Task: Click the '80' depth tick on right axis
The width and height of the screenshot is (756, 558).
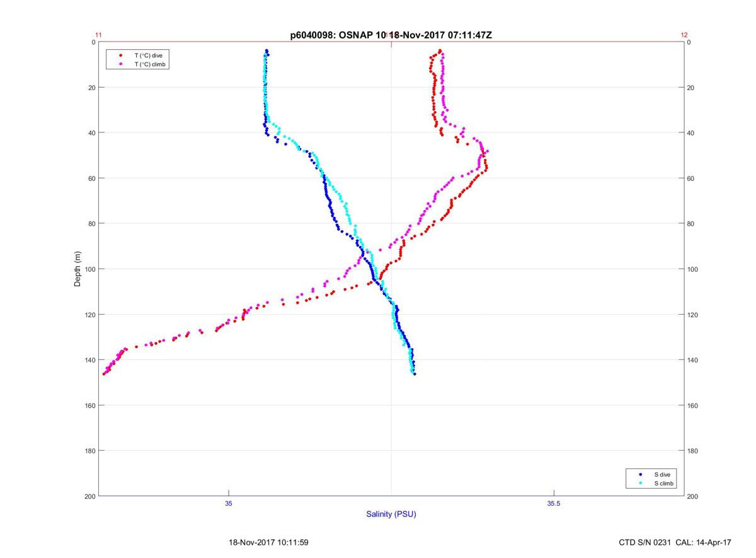Action: (x=691, y=224)
